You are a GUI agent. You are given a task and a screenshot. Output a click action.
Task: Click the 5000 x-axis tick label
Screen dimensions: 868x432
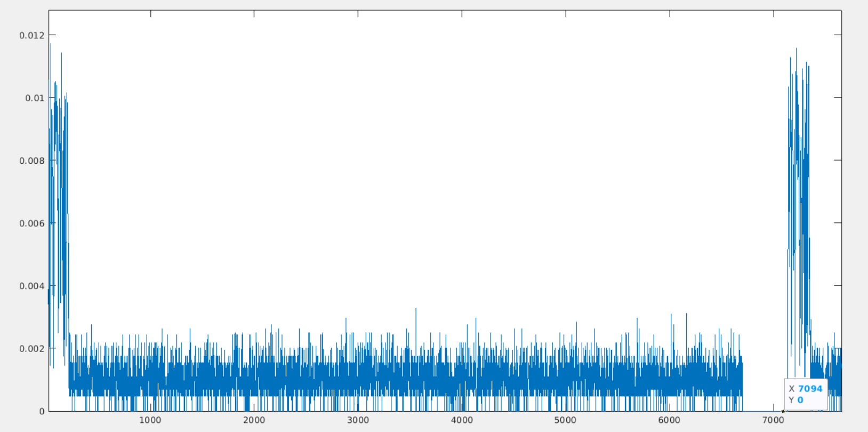pyautogui.click(x=565, y=420)
